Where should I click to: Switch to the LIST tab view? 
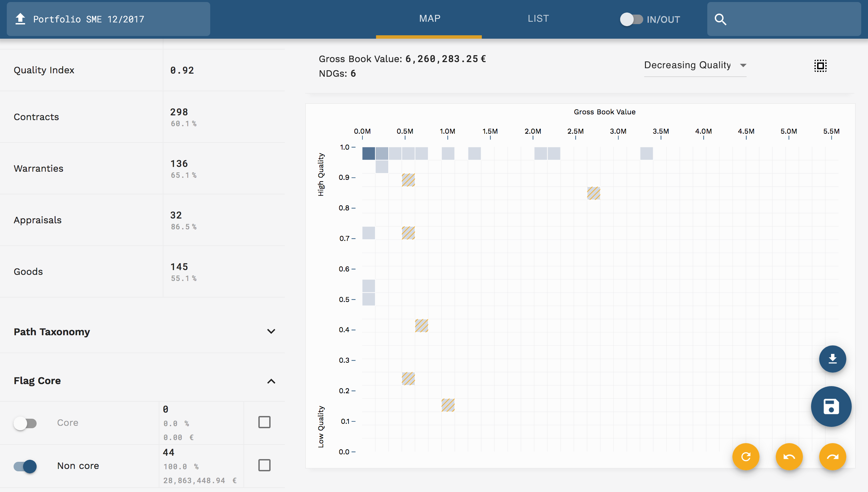click(x=538, y=18)
